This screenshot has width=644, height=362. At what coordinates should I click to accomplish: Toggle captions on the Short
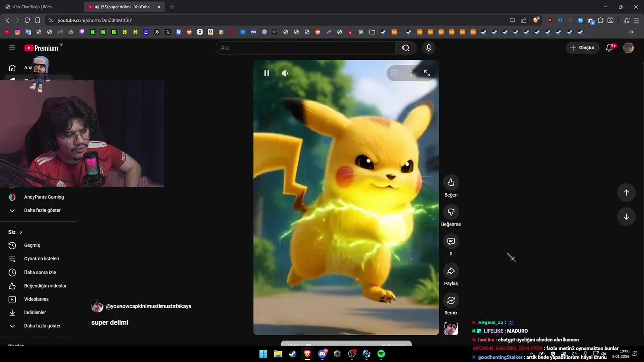coord(395,73)
